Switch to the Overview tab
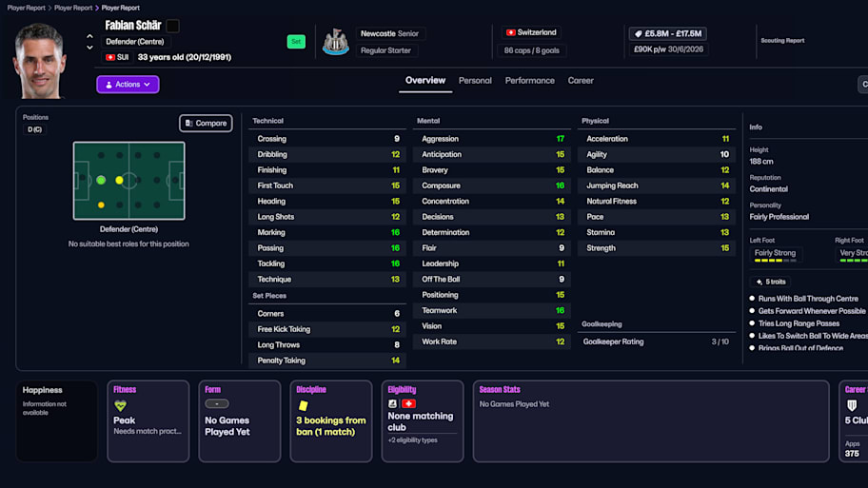Image resolution: width=868 pixels, height=488 pixels. pos(425,80)
